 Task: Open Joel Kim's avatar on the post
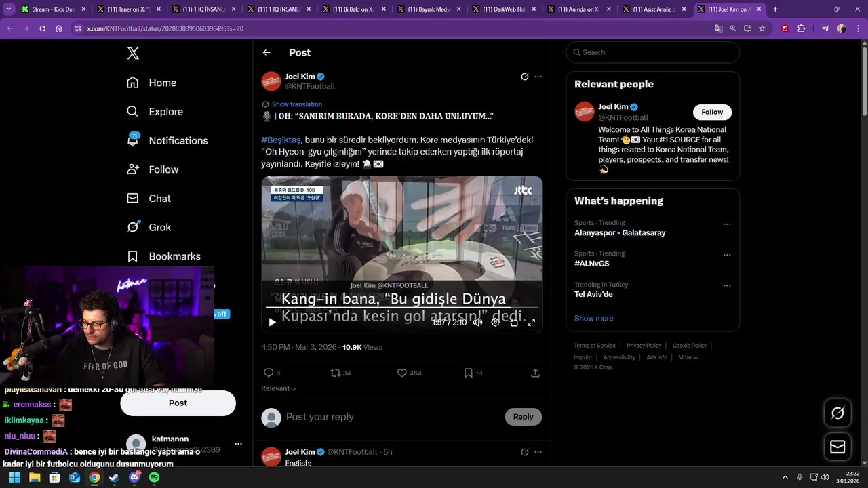(x=271, y=81)
